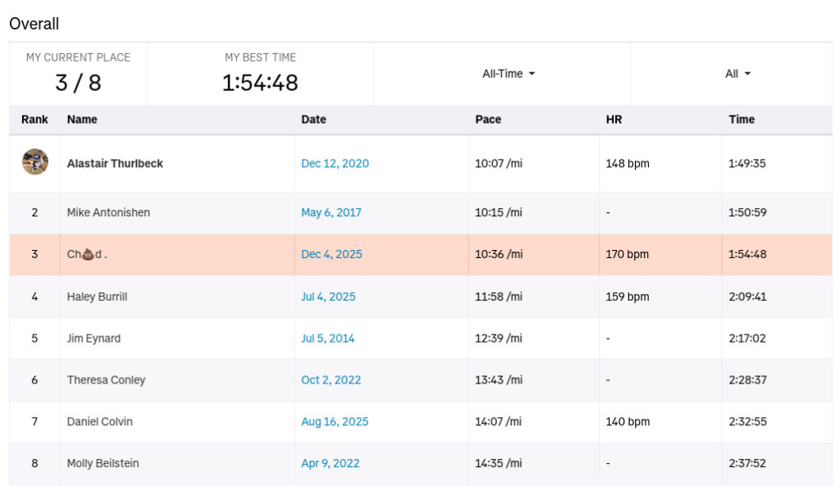This screenshot has width=840, height=504.
Task: Open the Dec 12, 2020 activity link
Action: pos(335,163)
